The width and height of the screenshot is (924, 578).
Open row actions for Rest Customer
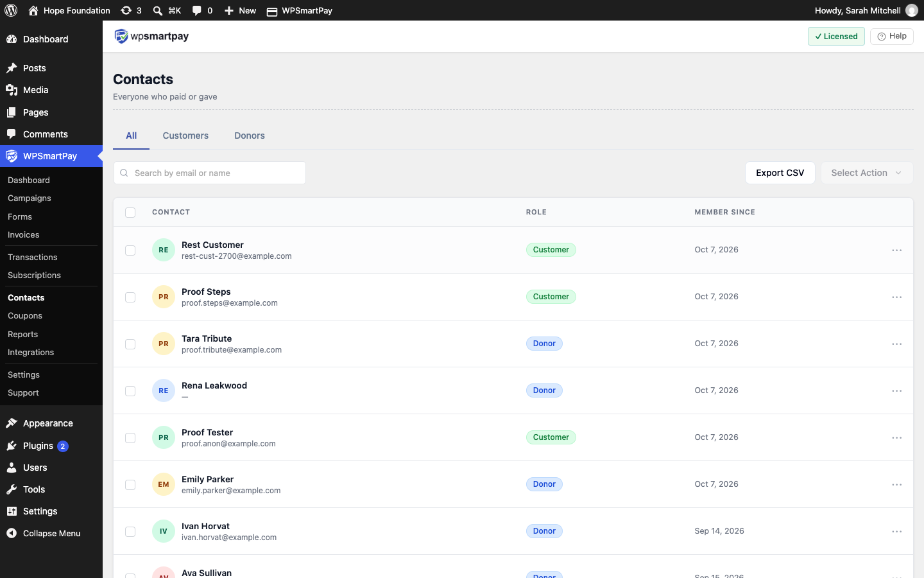(x=897, y=250)
